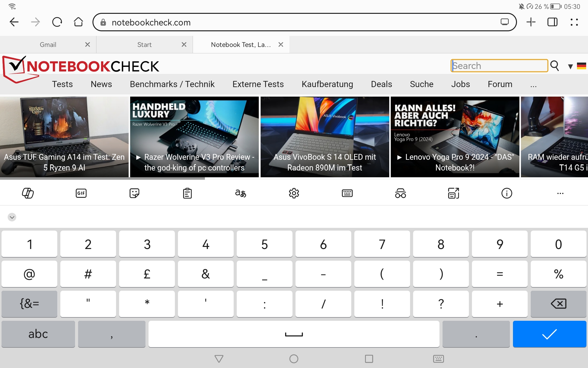Confirm with the blue checkmark key
Screen dimensions: 588x368
coord(549,334)
